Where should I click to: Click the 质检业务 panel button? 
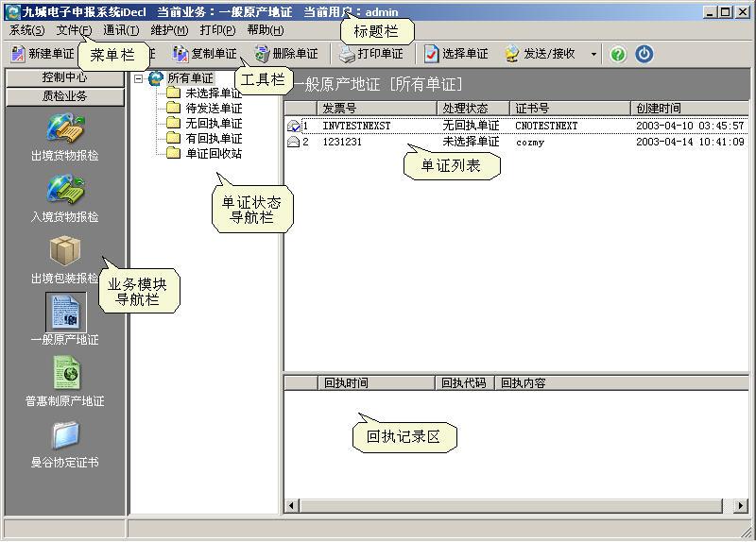[64, 95]
